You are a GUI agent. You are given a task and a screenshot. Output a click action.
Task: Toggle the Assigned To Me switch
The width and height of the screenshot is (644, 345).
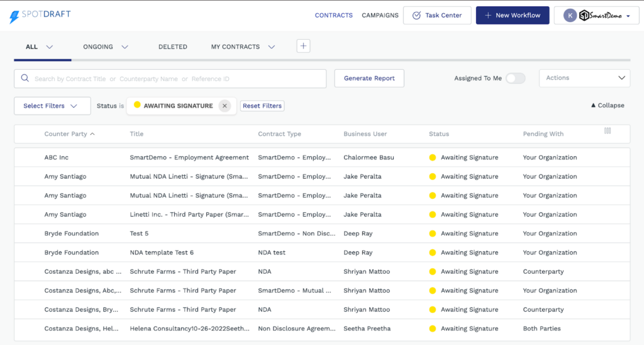coord(516,78)
